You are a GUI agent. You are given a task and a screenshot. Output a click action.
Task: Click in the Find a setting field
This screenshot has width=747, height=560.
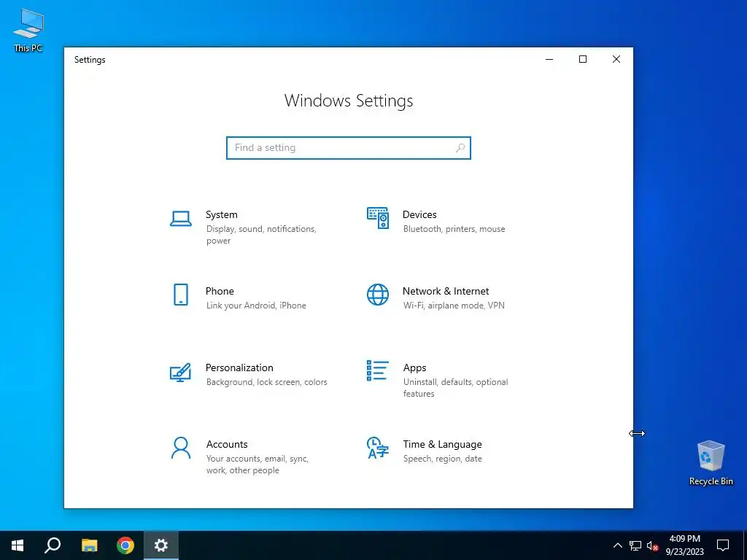pyautogui.click(x=348, y=148)
